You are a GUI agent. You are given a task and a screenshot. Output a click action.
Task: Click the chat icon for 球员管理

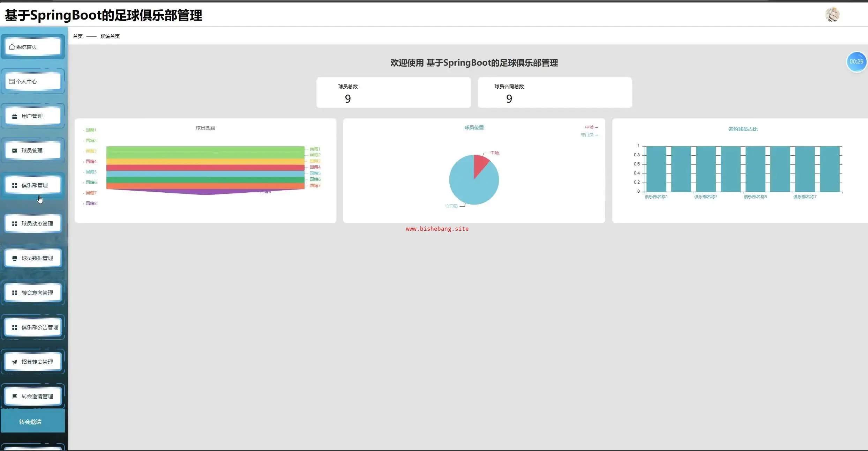click(15, 151)
